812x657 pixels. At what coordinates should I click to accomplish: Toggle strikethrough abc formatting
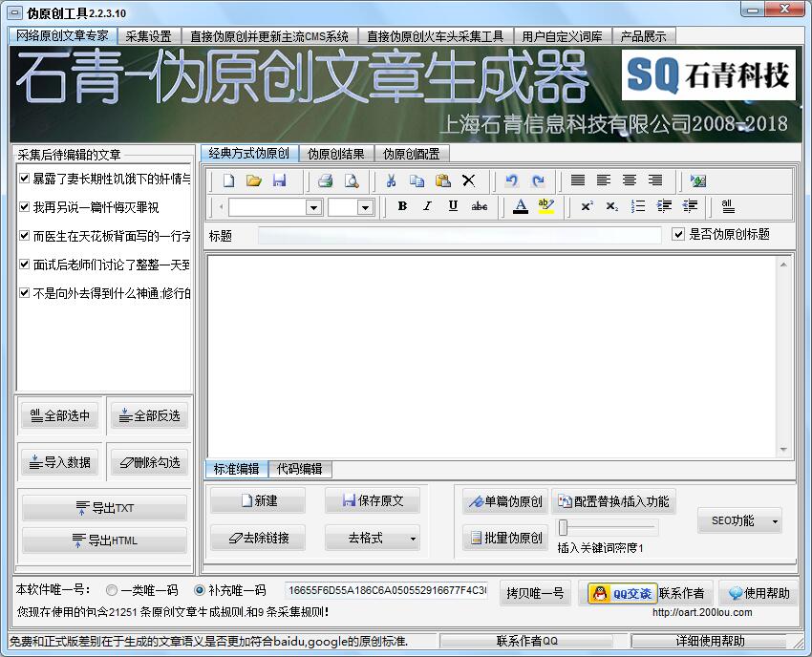[479, 206]
